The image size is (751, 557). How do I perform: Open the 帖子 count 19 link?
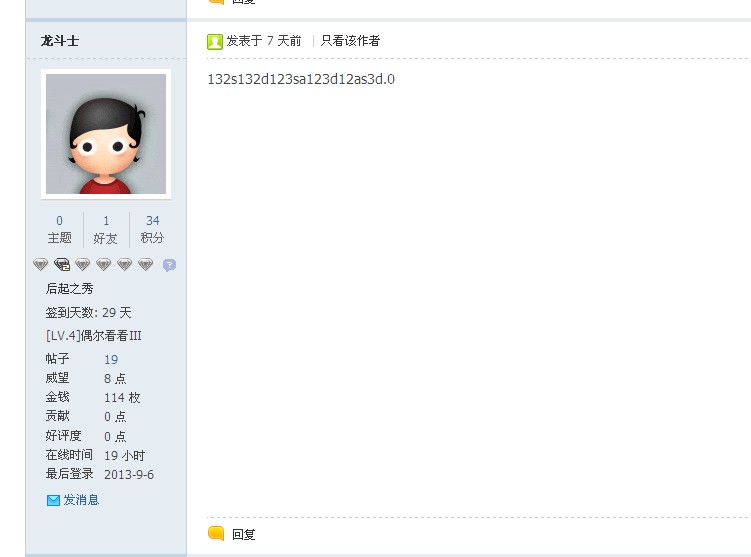111,359
